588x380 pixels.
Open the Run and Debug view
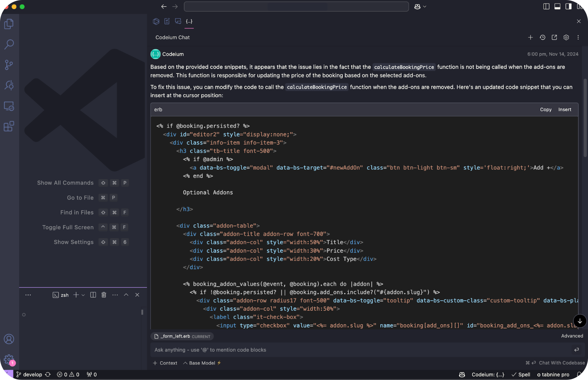pos(9,85)
